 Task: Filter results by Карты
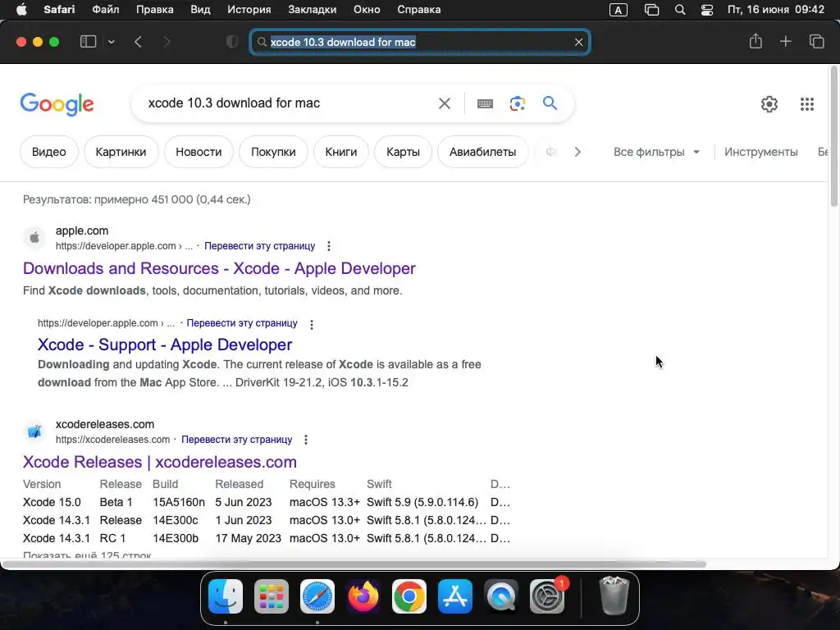point(404,152)
